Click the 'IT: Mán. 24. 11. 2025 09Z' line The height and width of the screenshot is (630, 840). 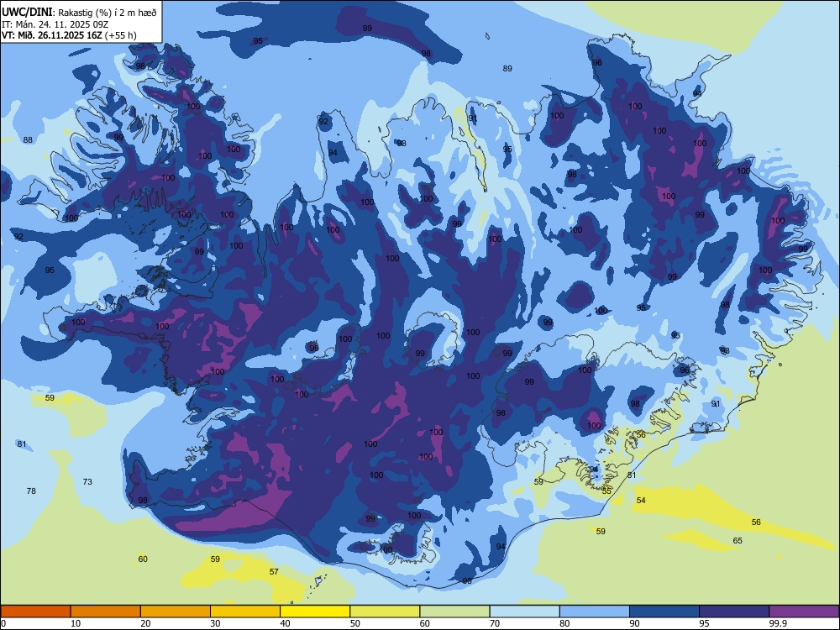[55, 24]
